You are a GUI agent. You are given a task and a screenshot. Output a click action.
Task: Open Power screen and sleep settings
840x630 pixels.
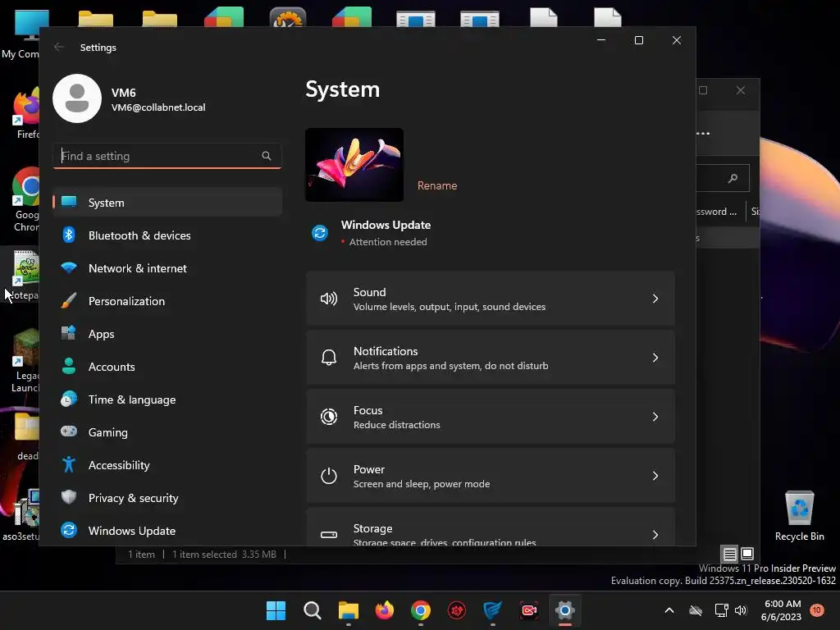coord(491,476)
